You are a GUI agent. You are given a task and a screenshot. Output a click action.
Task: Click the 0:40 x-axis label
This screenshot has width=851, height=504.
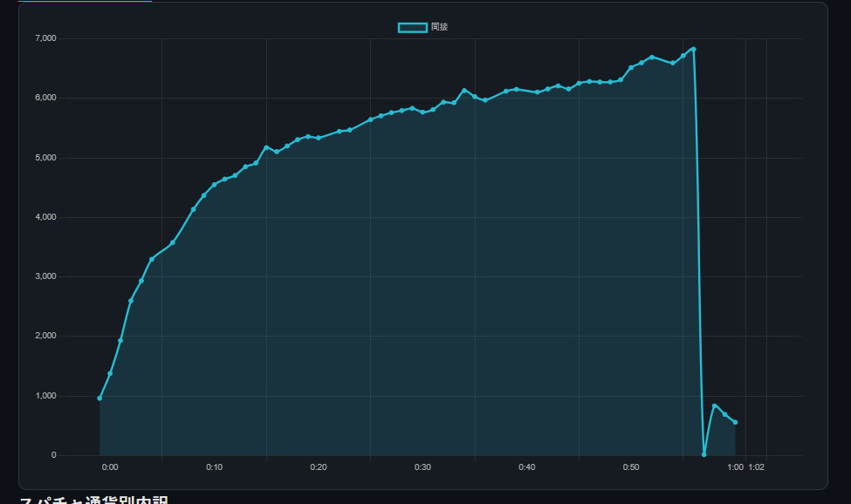(x=527, y=467)
